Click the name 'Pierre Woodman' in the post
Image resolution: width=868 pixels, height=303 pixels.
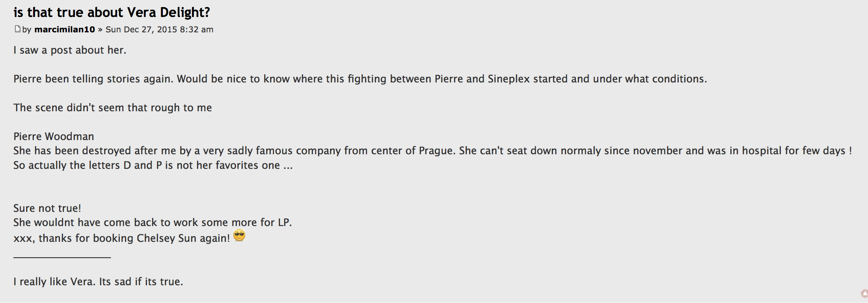(54, 137)
